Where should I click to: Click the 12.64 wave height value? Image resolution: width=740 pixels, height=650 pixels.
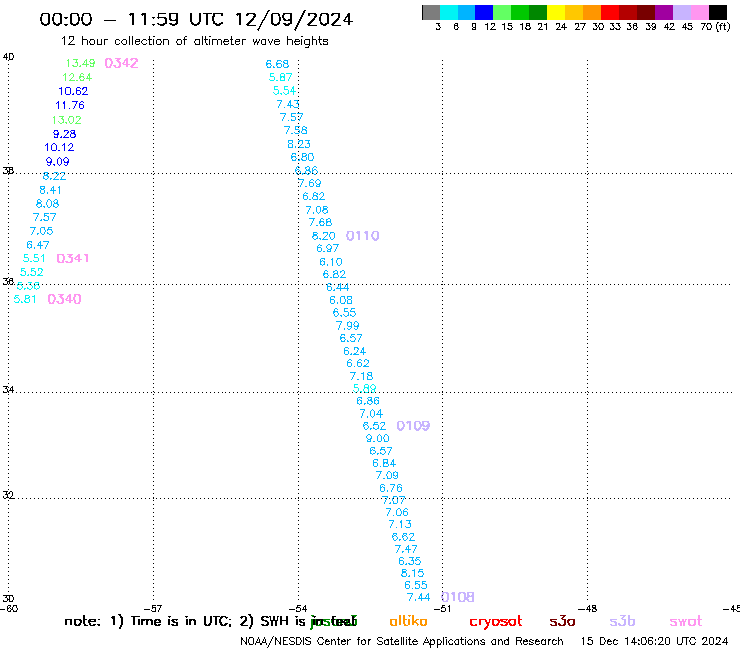coord(77,77)
